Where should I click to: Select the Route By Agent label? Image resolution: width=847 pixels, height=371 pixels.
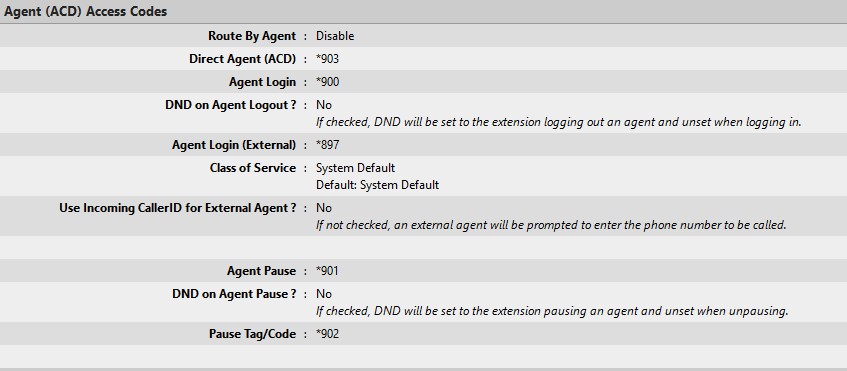coord(252,36)
